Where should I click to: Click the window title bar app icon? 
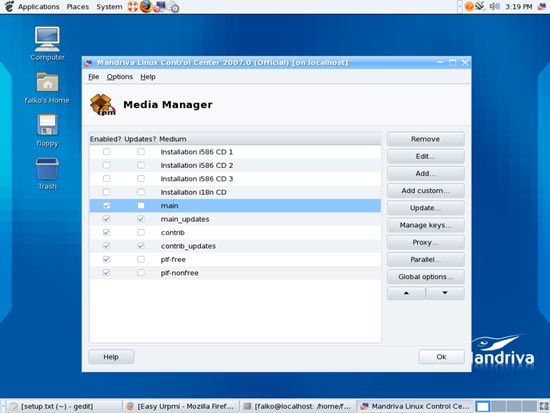pos(88,63)
